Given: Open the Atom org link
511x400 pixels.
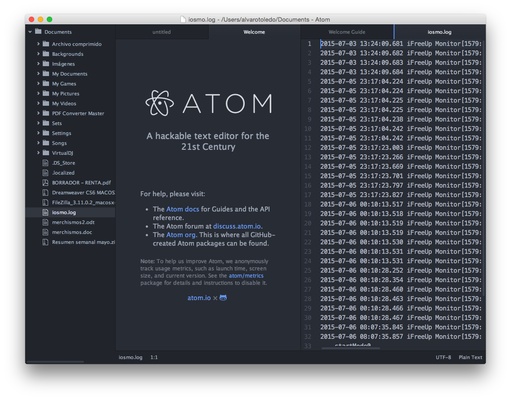Looking at the screenshot, I should [181, 235].
